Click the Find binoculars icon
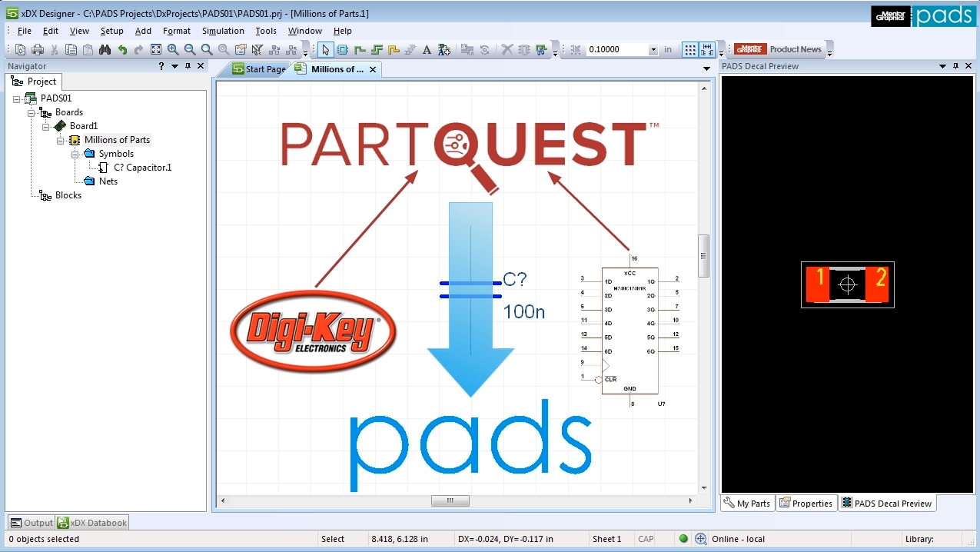Image resolution: width=980 pixels, height=552 pixels. 105,50
